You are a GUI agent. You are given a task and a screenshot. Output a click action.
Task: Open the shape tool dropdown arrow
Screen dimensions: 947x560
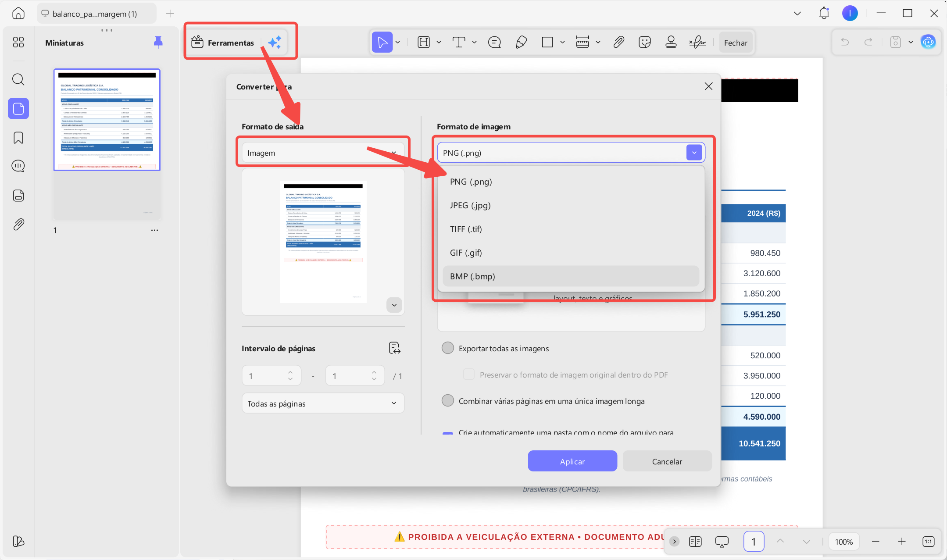[562, 43]
